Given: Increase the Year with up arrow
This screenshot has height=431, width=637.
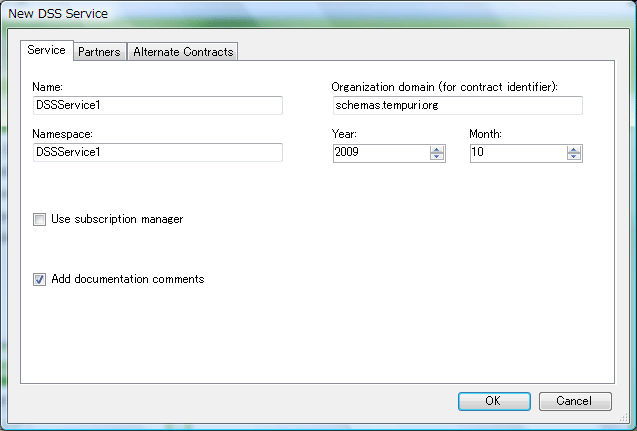Looking at the screenshot, I should point(437,149).
